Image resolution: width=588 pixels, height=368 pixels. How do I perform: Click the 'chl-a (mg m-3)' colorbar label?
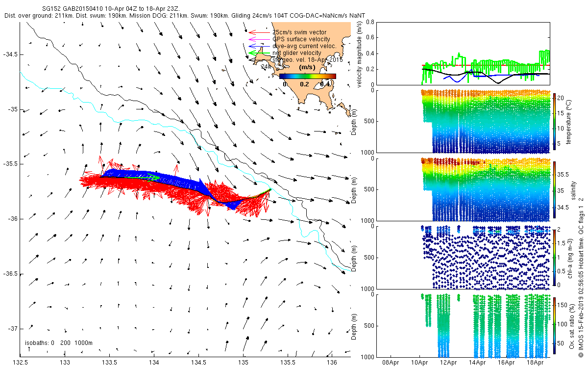tap(570, 258)
